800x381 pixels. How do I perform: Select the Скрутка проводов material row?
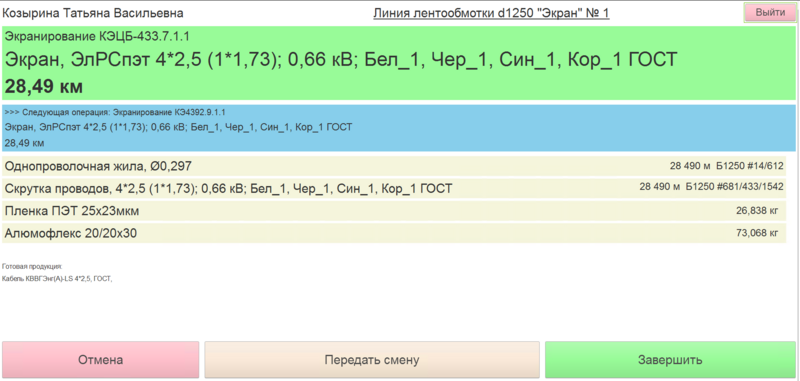(x=394, y=188)
